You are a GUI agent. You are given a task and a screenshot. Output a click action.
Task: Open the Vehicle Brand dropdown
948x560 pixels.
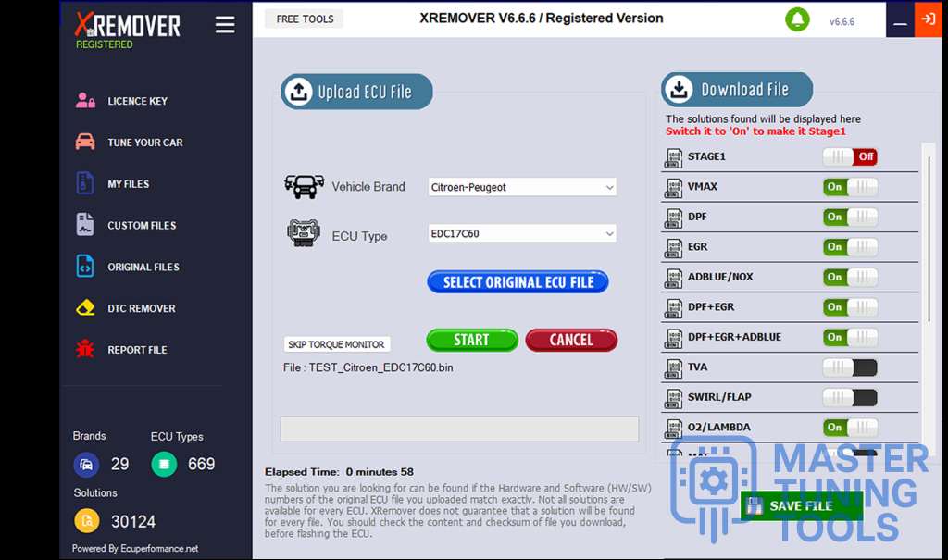[522, 187]
